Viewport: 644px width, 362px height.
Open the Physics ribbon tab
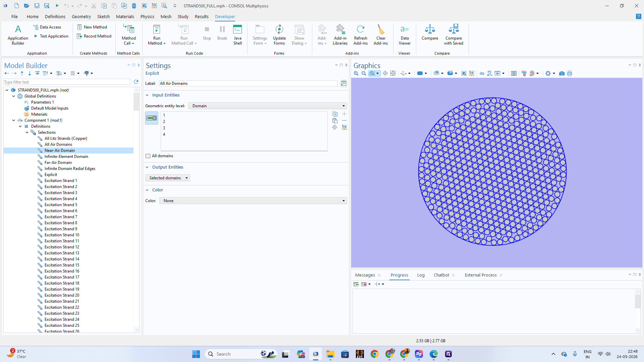[x=147, y=16]
